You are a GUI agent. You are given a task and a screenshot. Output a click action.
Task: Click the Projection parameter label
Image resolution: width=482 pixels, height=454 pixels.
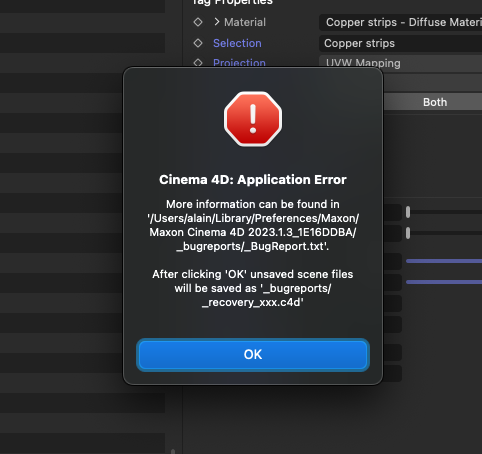click(x=239, y=63)
